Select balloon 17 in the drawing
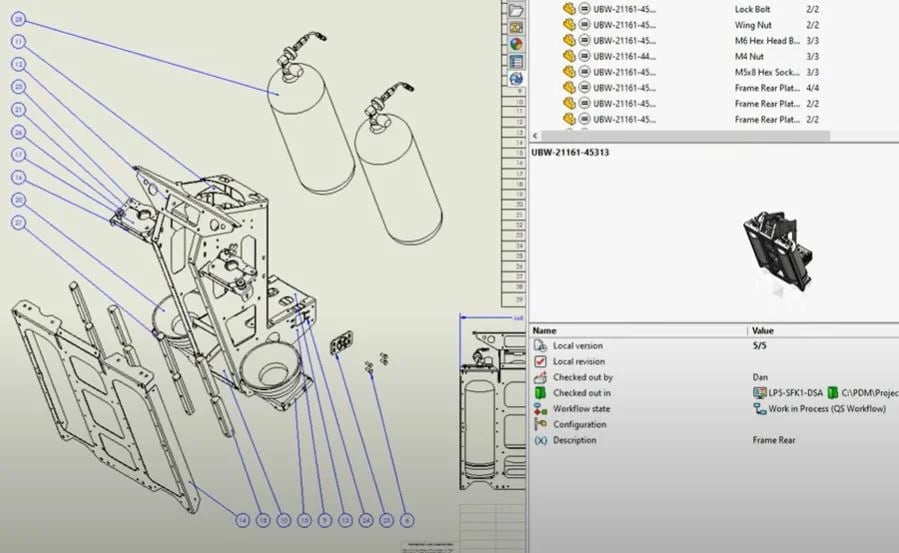Viewport: 899px width, 553px height. 18,155
